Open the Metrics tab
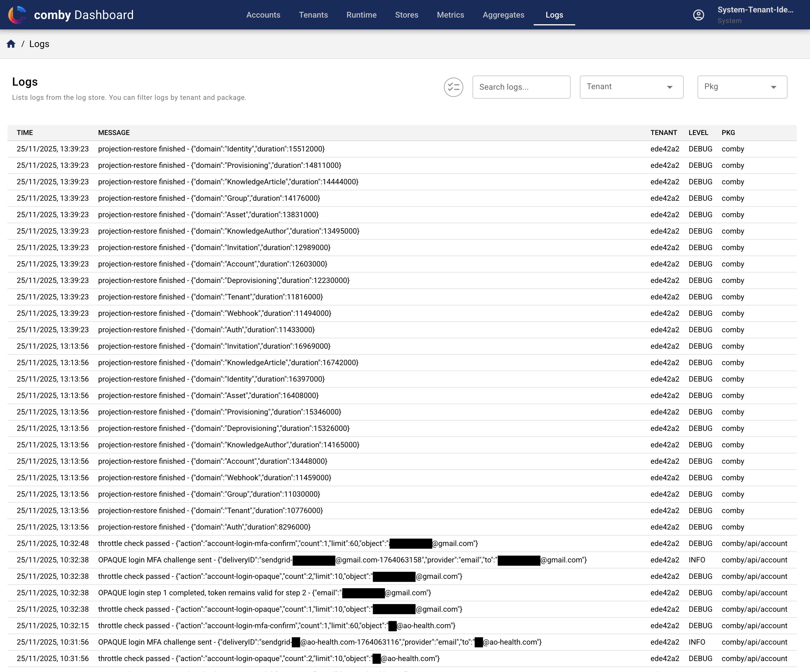Viewport: 810px width, 672px height. pyautogui.click(x=451, y=15)
